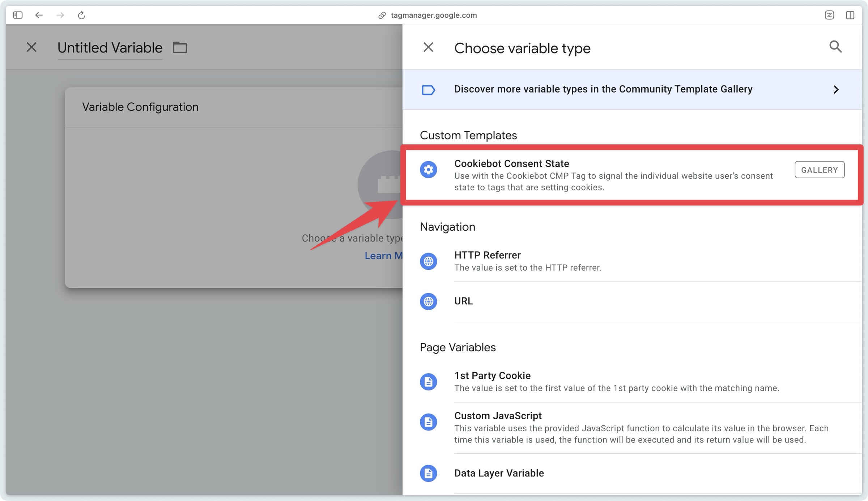Click the Navigation section heading
This screenshot has width=868, height=501.
tap(447, 227)
